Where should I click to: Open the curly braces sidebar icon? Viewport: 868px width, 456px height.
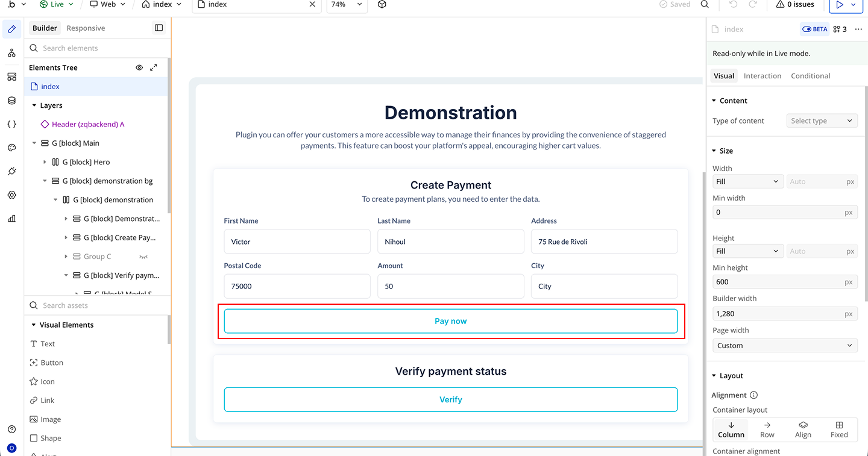[x=11, y=124]
